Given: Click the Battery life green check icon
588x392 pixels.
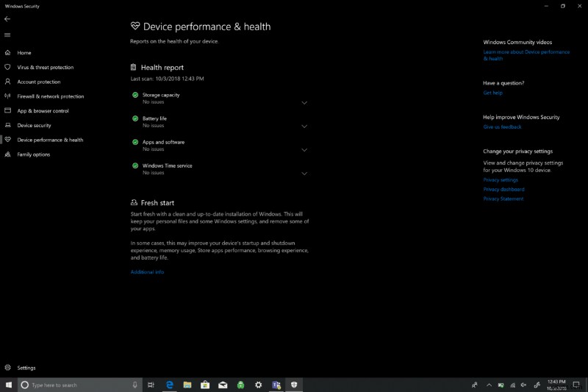Looking at the screenshot, I should tap(135, 118).
